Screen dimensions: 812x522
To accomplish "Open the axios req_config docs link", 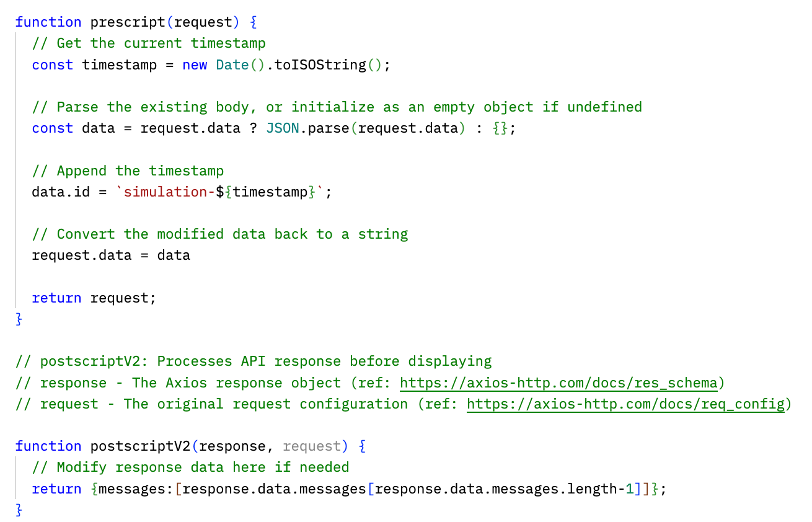I will coord(625,404).
